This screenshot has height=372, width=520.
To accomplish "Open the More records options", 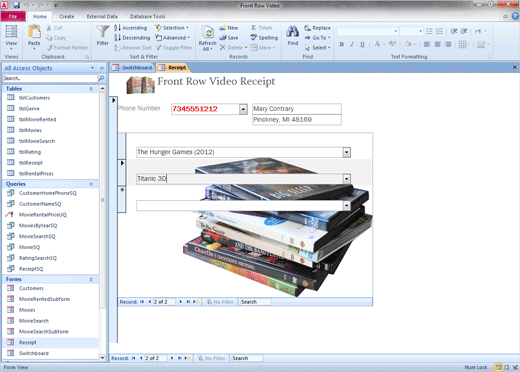I will (x=263, y=48).
